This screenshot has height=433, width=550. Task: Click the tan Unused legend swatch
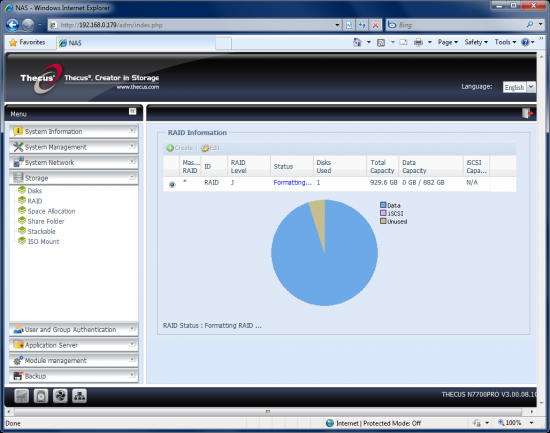pyautogui.click(x=383, y=221)
